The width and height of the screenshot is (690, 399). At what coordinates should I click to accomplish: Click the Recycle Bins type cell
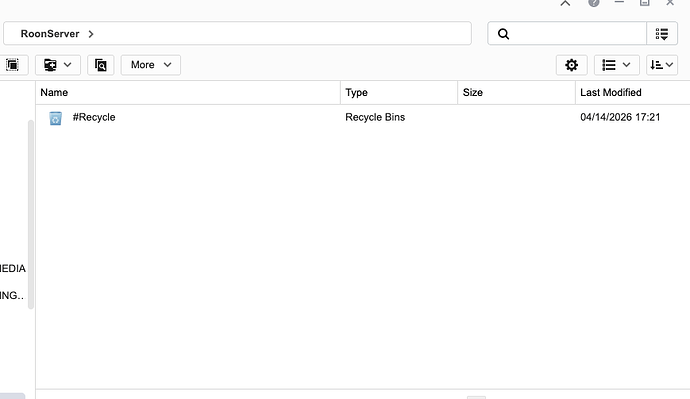[375, 117]
